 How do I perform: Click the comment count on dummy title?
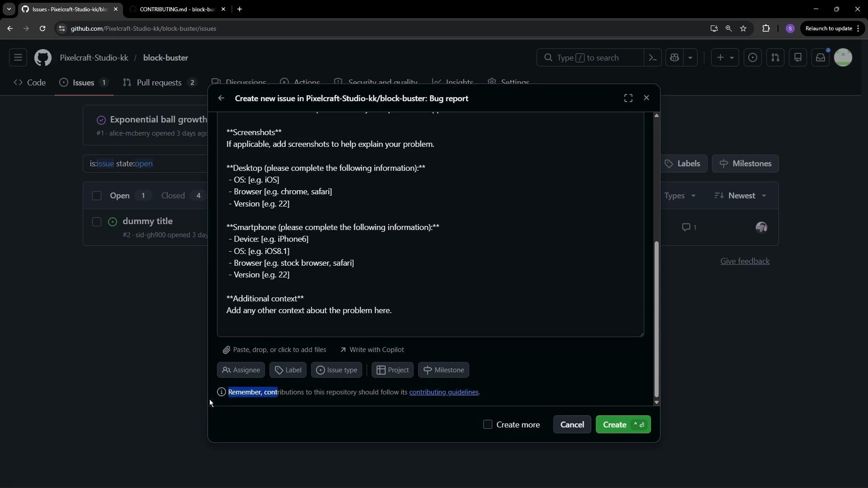click(689, 227)
